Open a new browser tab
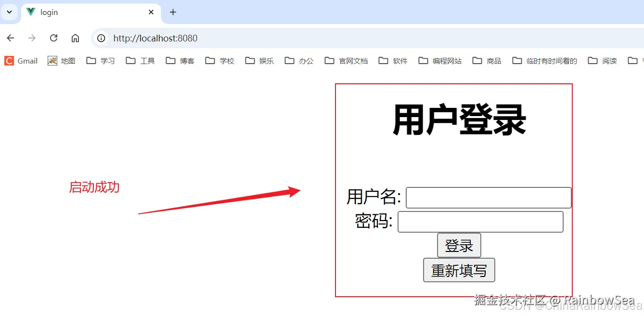This screenshot has height=316, width=644. point(173,12)
